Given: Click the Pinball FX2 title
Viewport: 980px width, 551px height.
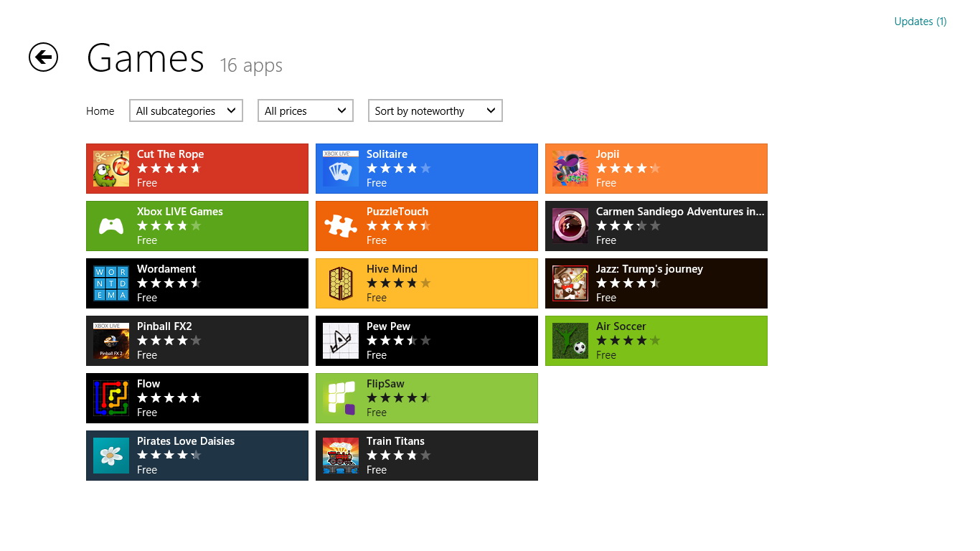Looking at the screenshot, I should pos(164,326).
